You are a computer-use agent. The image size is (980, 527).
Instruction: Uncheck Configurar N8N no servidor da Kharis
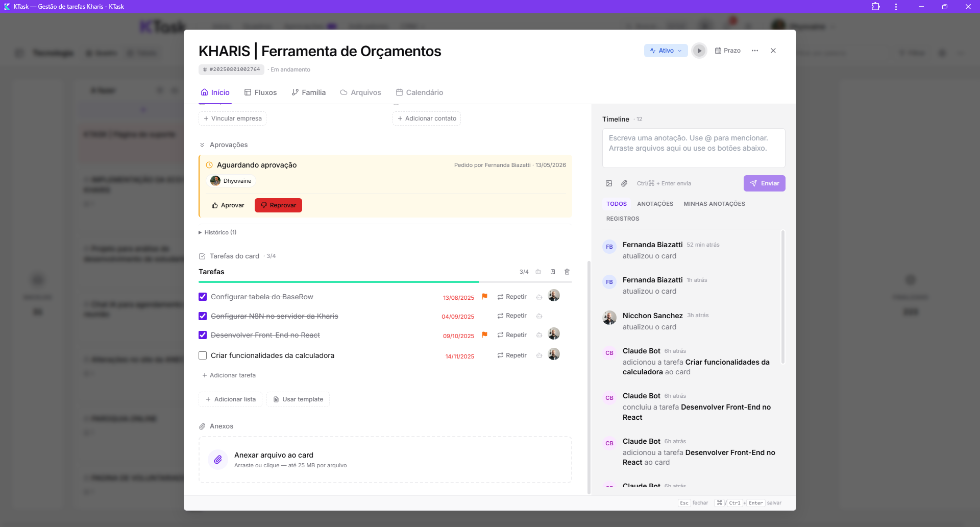(203, 316)
